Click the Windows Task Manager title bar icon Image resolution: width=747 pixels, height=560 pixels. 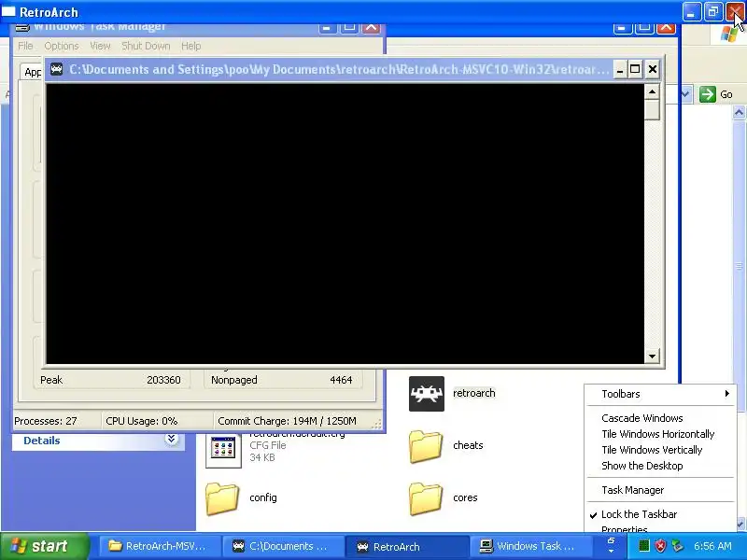(22, 27)
